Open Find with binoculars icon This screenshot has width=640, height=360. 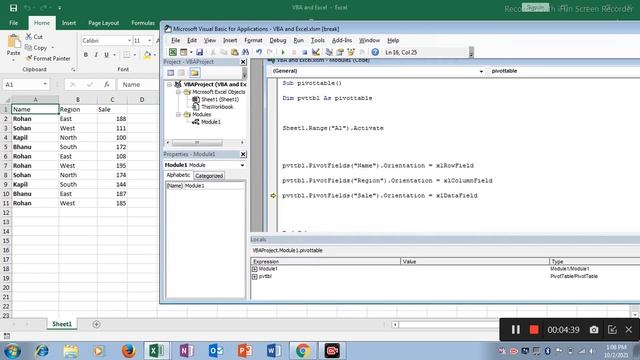point(245,52)
